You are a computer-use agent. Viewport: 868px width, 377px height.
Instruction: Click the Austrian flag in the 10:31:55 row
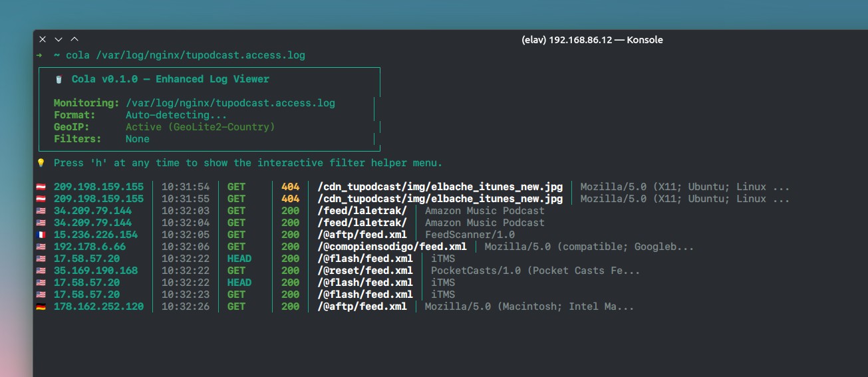(41, 199)
